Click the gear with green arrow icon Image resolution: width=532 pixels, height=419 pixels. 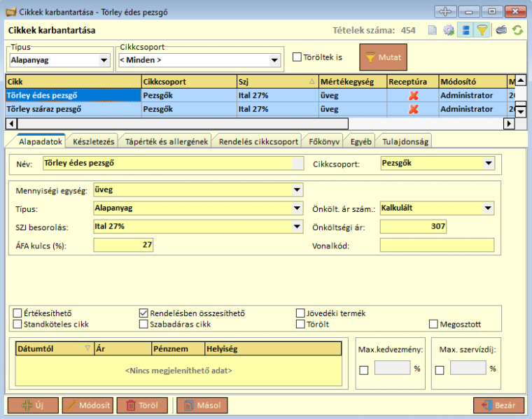[x=449, y=30]
